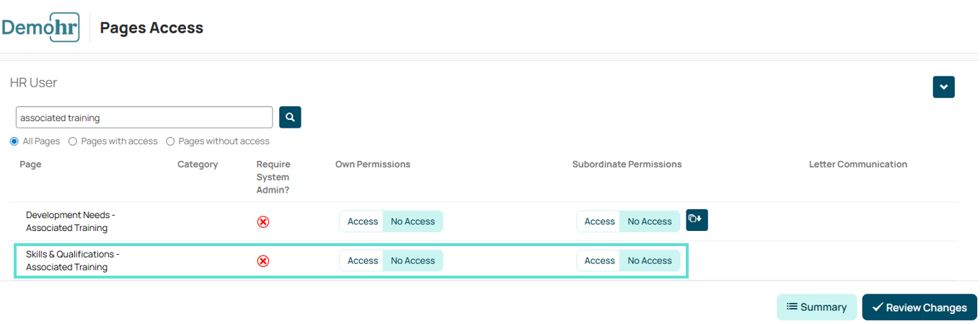This screenshot has width=980, height=324.
Task: Click the Demohr logo
Action: click(40, 27)
